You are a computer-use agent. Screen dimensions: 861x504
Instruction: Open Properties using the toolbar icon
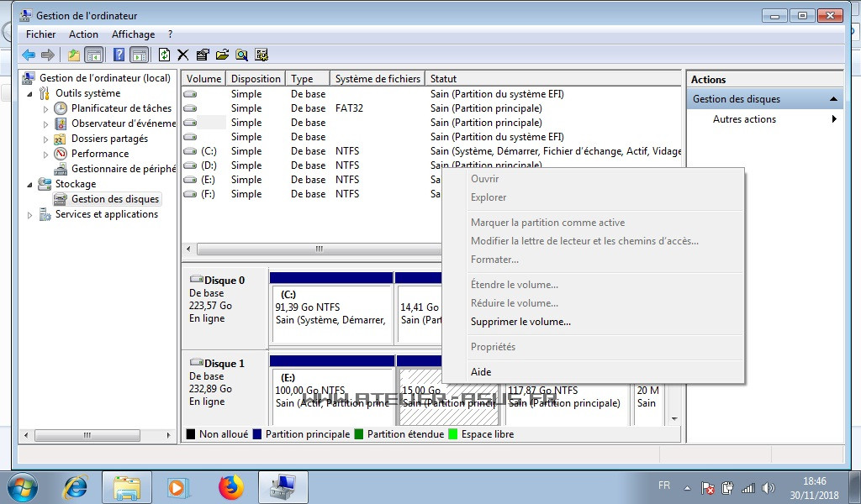[x=203, y=55]
